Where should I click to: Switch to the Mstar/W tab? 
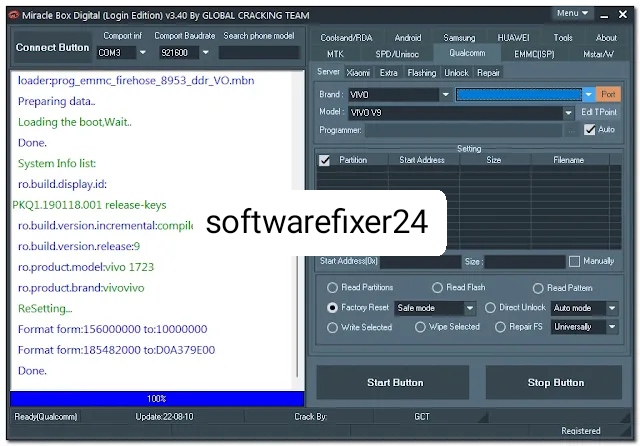(x=598, y=54)
